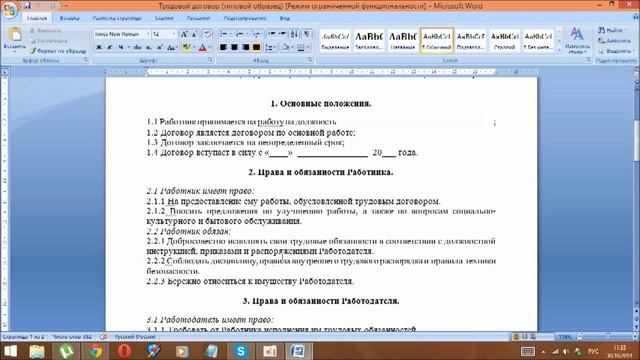This screenshot has height=360, width=640.
Task: Increase paragraph indent
Action: (282, 34)
